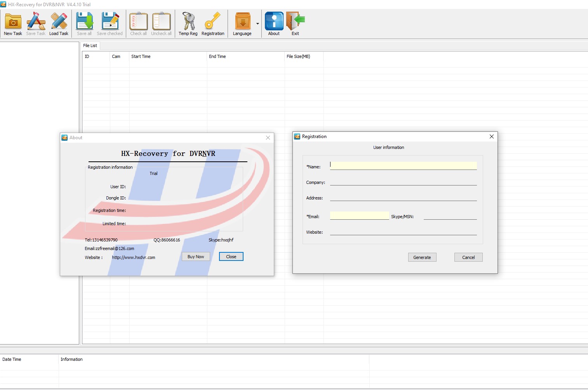
Task: Click the Save all toolbar icon
Action: (84, 22)
